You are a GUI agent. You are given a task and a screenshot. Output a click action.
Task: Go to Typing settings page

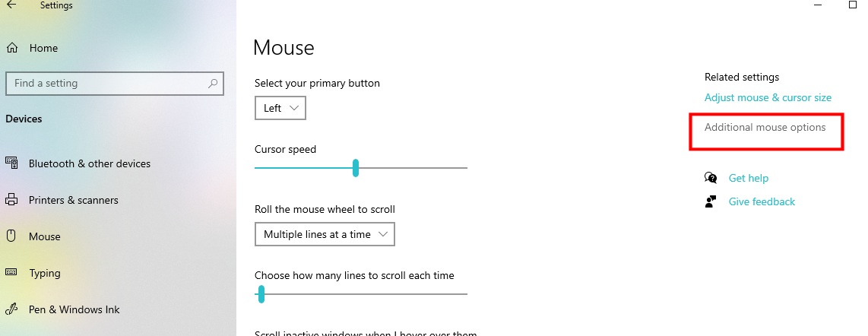click(x=45, y=273)
